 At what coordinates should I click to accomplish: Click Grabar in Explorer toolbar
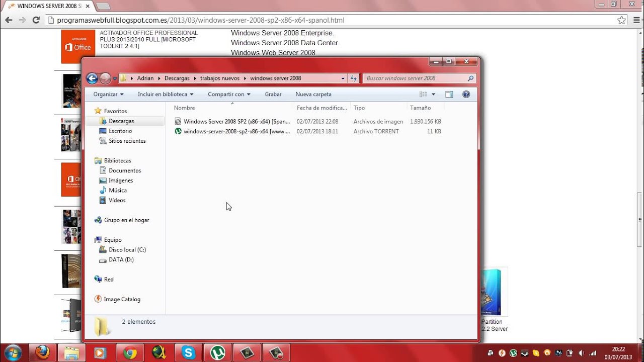click(x=273, y=94)
